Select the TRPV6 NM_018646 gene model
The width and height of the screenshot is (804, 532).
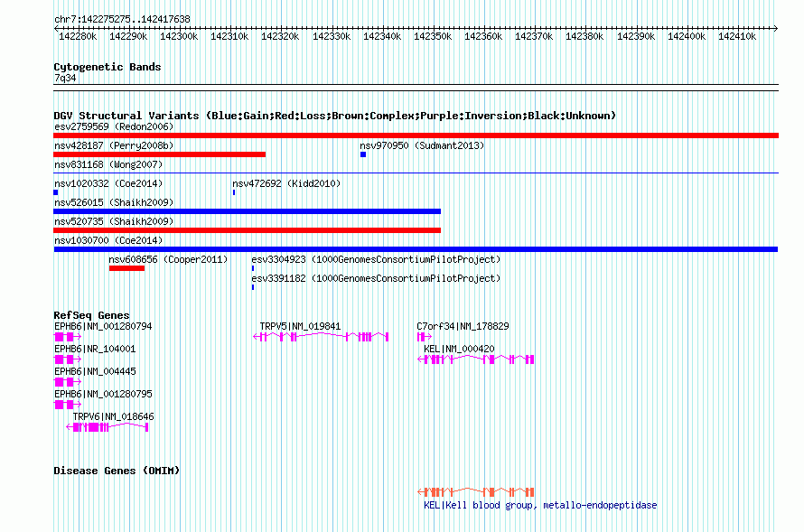click(108, 427)
